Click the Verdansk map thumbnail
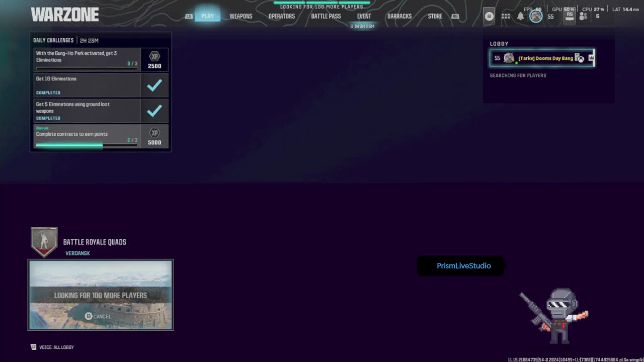This screenshot has width=644, height=362. tap(101, 295)
